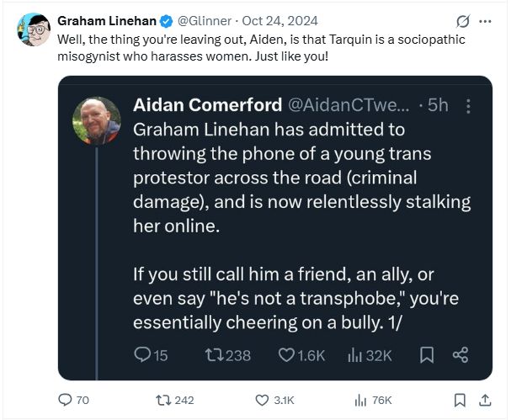
Task: Reply to Graham Linehan's tweet
Action: 66,400
